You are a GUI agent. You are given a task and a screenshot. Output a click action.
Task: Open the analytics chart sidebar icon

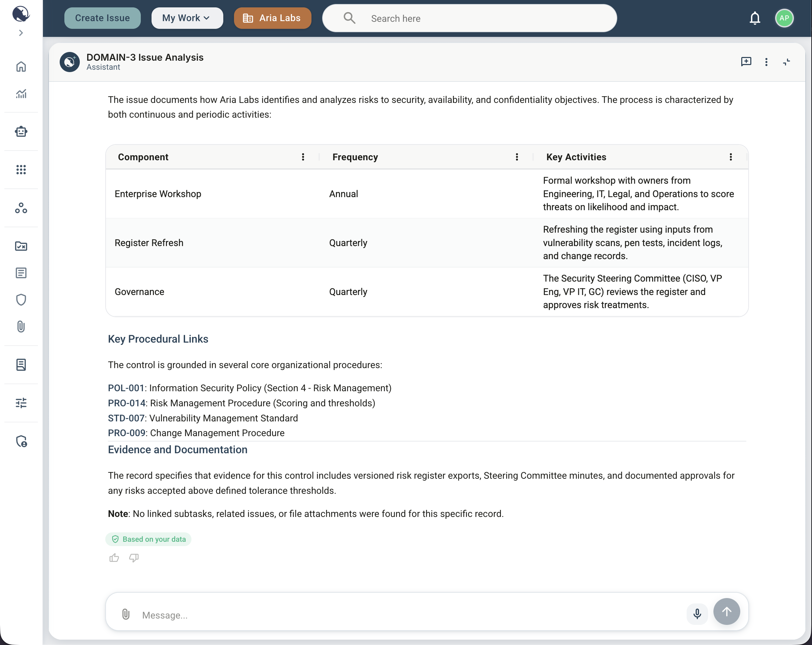click(x=21, y=94)
